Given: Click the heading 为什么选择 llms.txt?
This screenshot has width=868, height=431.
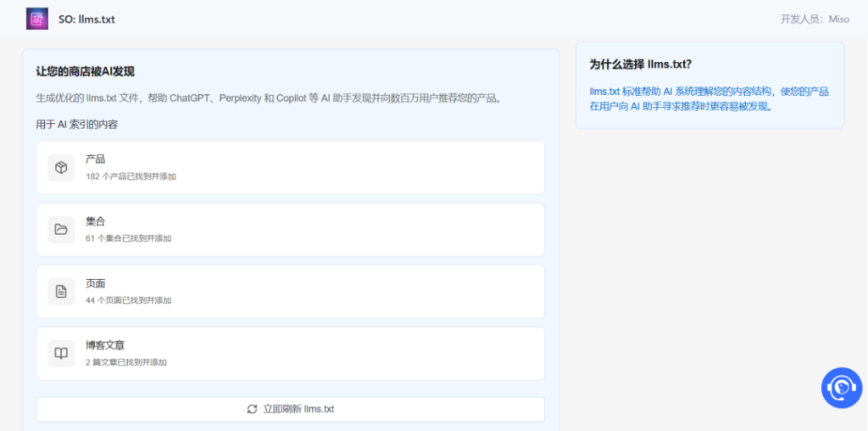Looking at the screenshot, I should (x=641, y=64).
